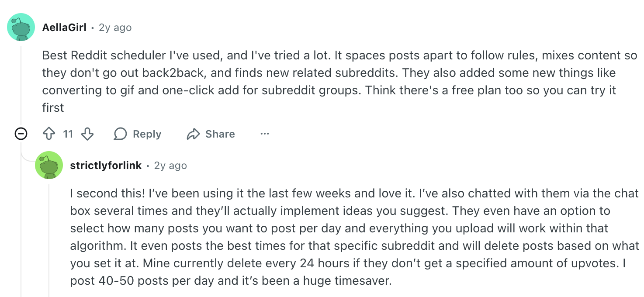
Task: Click the curved connector line to strictlyforlink's reply
Action: pyautogui.click(x=26, y=158)
